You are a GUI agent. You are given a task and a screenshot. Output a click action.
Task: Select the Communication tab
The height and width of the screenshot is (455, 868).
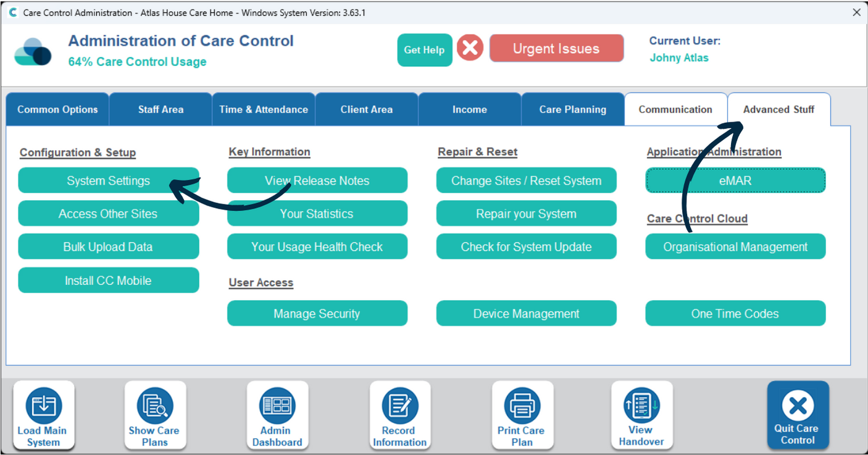click(675, 109)
